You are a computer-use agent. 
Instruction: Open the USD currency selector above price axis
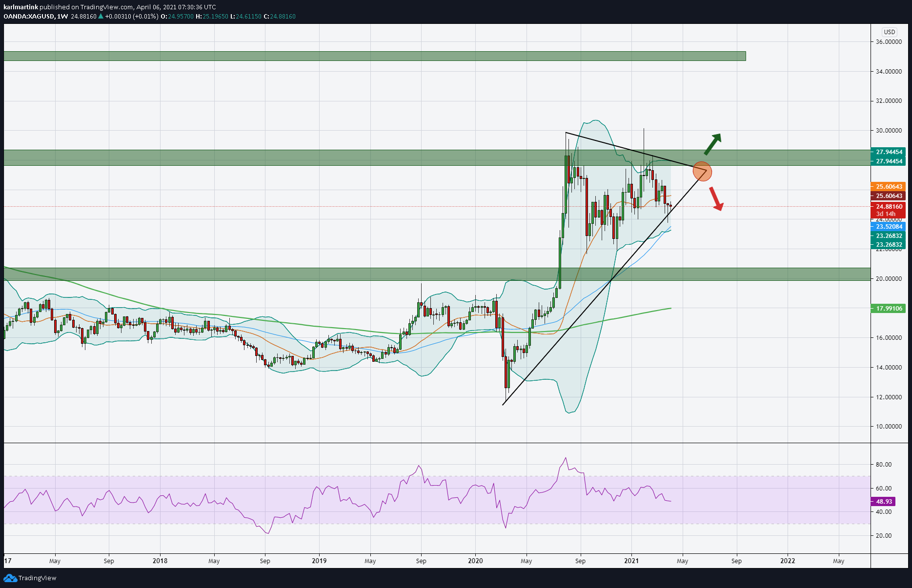(889, 32)
